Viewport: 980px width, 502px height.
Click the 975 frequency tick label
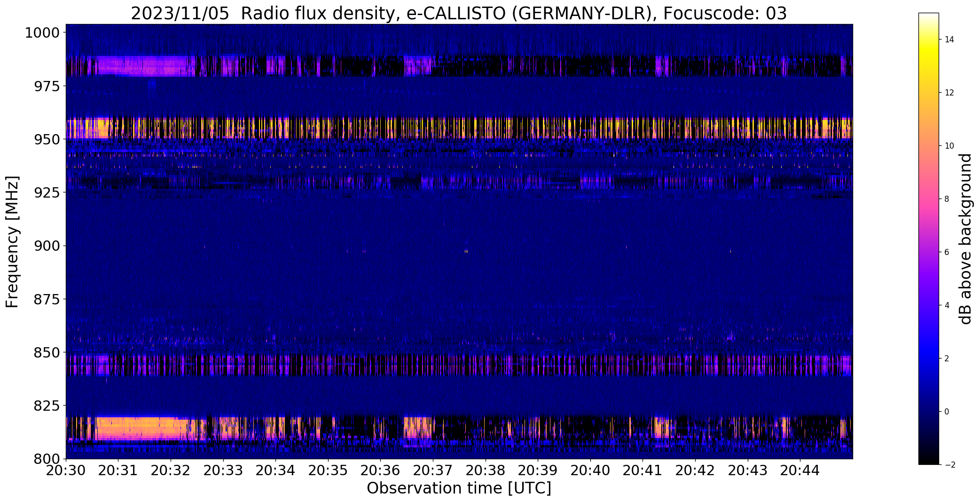(47, 86)
